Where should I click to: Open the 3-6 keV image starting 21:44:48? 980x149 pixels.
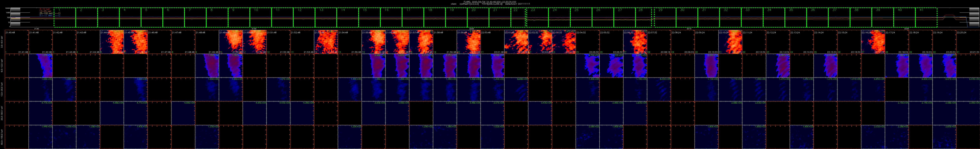pos(112,42)
